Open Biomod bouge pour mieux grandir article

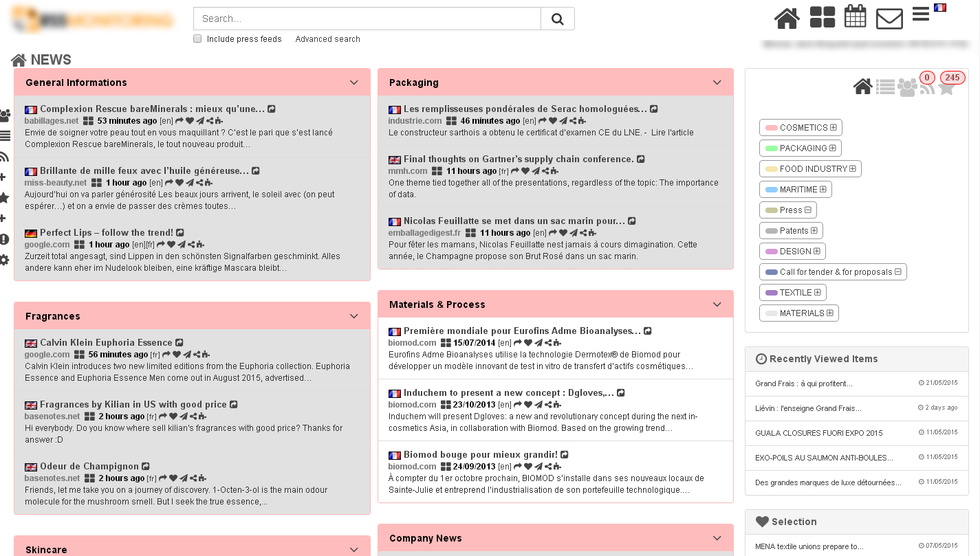[481, 454]
